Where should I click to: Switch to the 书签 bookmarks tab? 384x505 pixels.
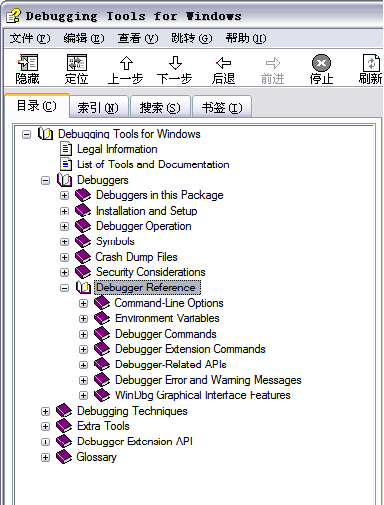[x=222, y=107]
